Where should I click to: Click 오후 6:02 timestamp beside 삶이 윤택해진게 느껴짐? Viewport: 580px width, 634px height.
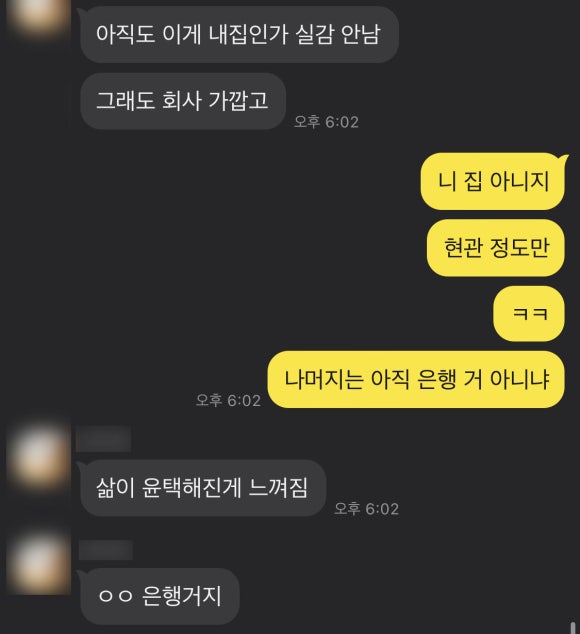(x=366, y=508)
